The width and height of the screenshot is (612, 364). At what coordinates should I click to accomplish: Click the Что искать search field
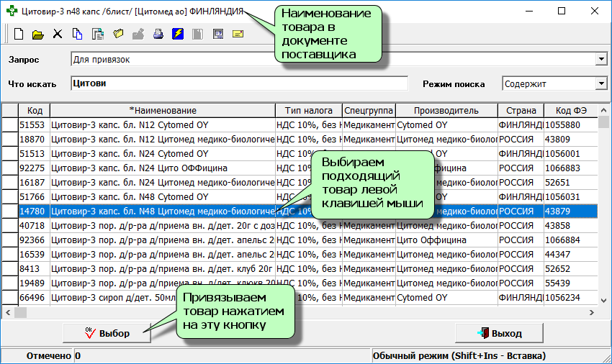239,83
